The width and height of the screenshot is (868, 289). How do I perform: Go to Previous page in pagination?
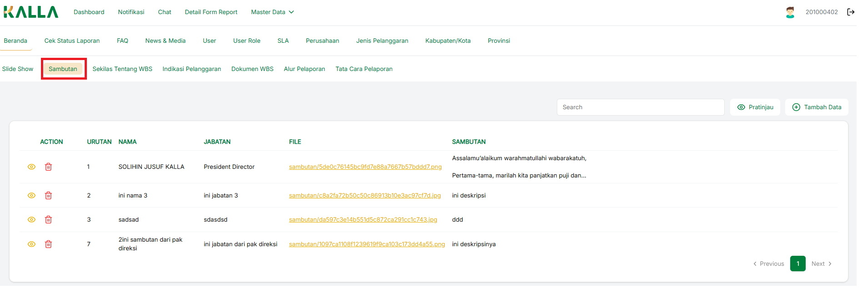click(x=769, y=264)
